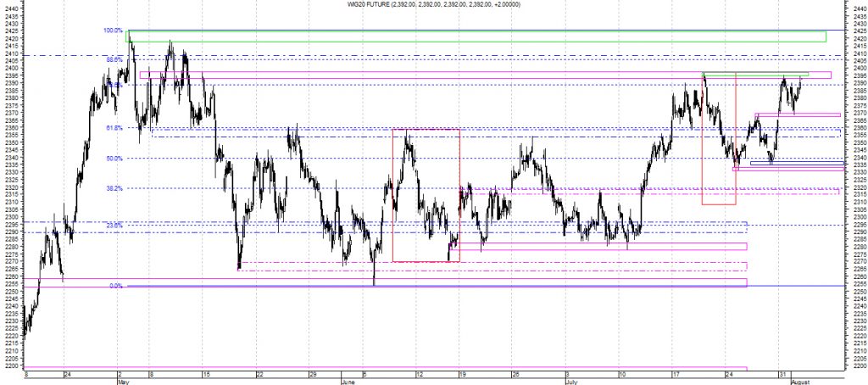Click 2440 on the left price axis
Screen dimensions: 868x385
[10, 9]
